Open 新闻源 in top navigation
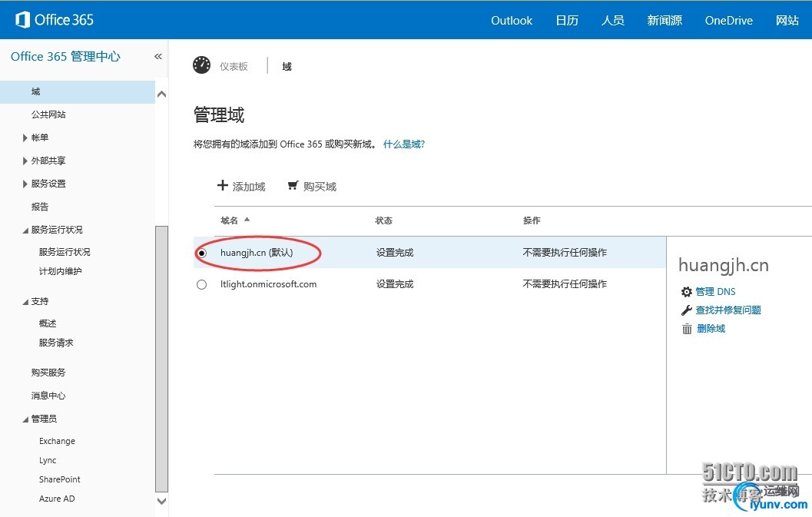The height and width of the screenshot is (517, 812). click(665, 20)
